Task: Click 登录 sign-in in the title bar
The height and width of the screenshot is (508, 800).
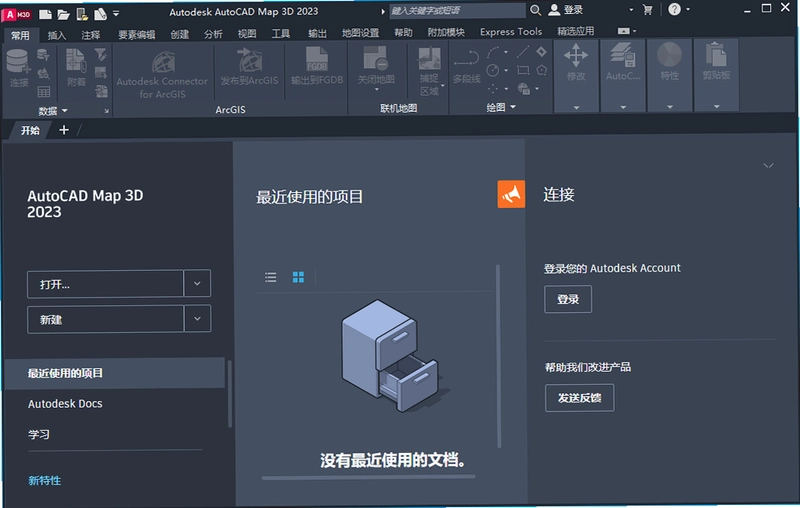Action: 566,10
